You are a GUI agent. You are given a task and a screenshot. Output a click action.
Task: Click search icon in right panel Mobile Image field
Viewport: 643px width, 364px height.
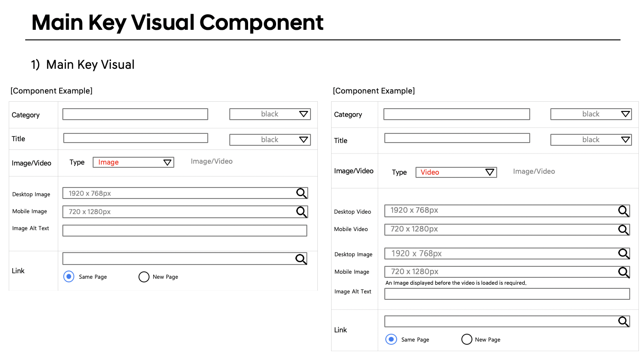coord(624,272)
